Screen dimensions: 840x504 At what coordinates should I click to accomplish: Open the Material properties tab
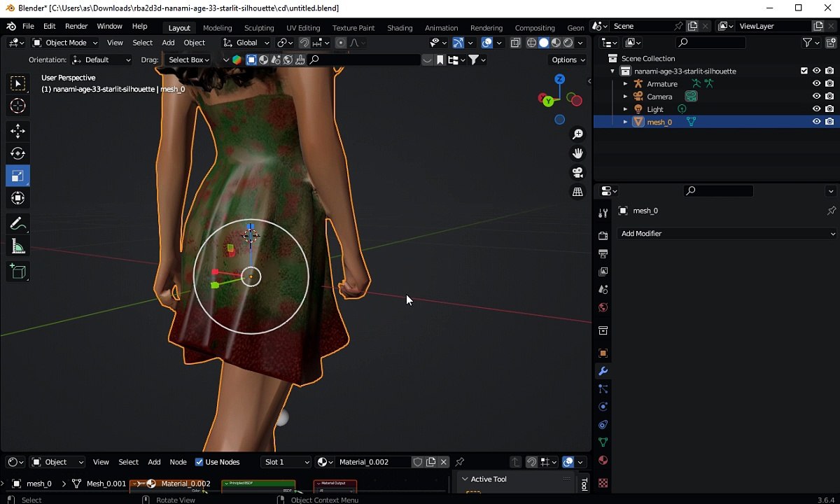(603, 461)
